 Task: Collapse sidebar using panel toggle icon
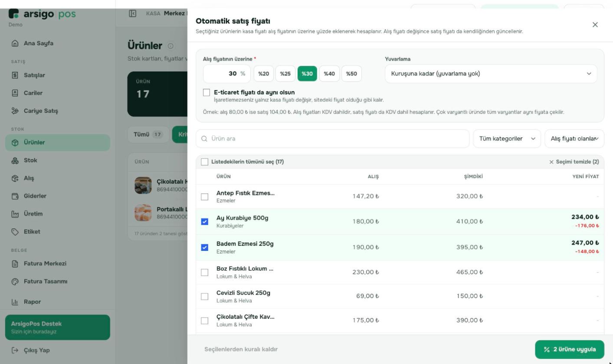(133, 13)
